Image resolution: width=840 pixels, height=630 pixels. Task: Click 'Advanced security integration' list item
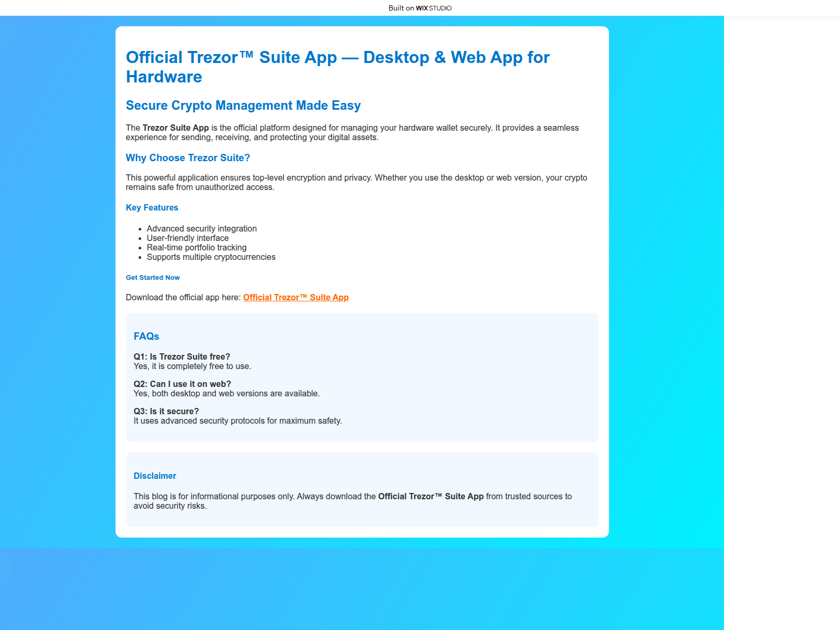(202, 228)
